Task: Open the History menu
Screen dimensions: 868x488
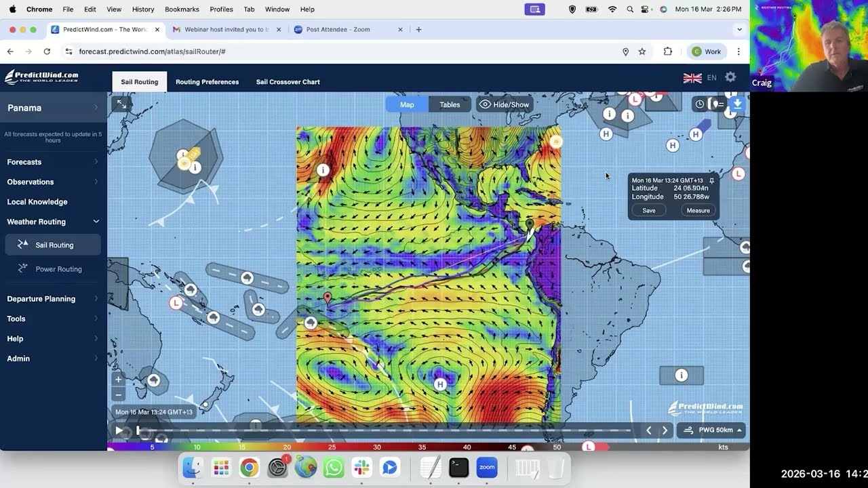Action: click(x=143, y=9)
